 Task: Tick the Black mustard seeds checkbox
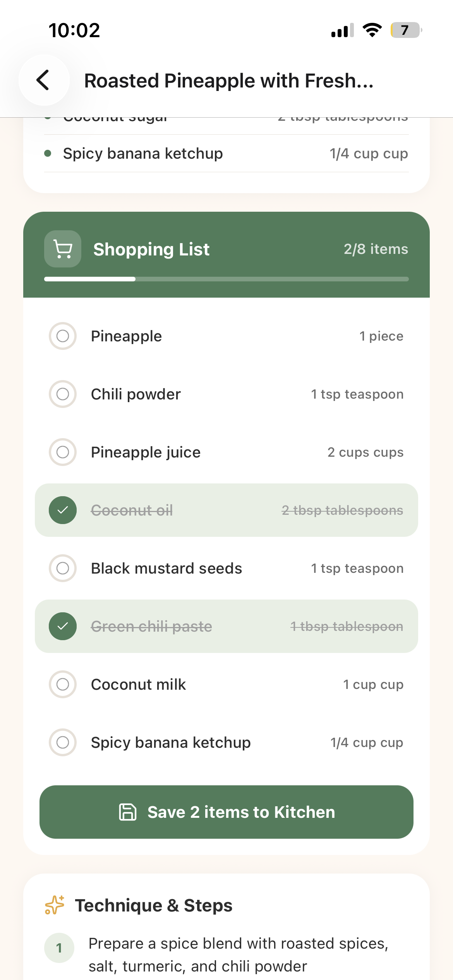coord(63,568)
